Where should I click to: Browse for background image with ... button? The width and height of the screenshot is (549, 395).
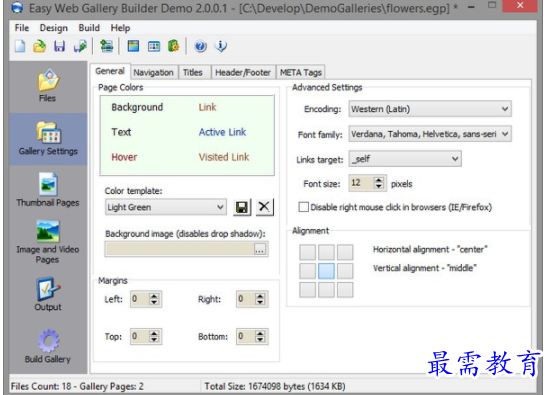click(260, 249)
